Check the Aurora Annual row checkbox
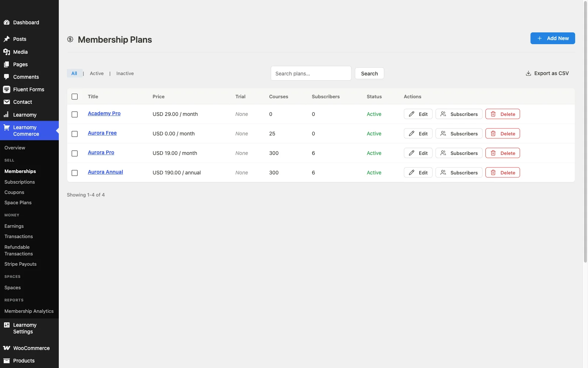Screen dimensions: 588x368 coord(75,173)
